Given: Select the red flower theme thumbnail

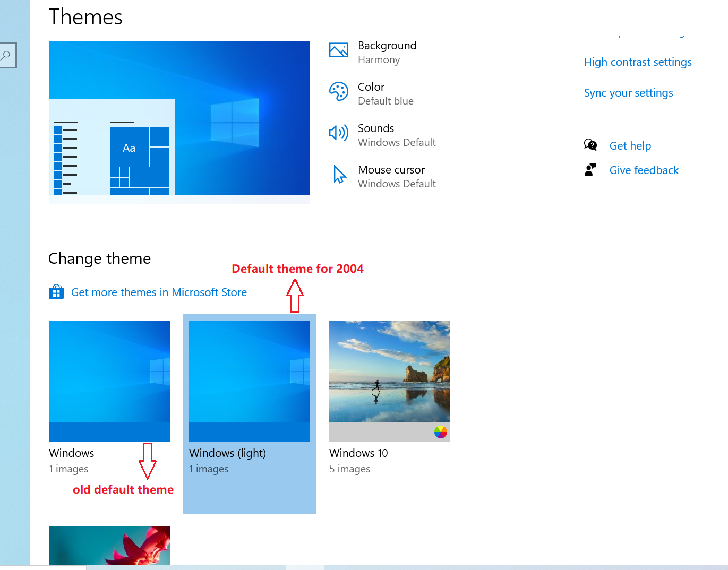Looking at the screenshot, I should pos(109,546).
